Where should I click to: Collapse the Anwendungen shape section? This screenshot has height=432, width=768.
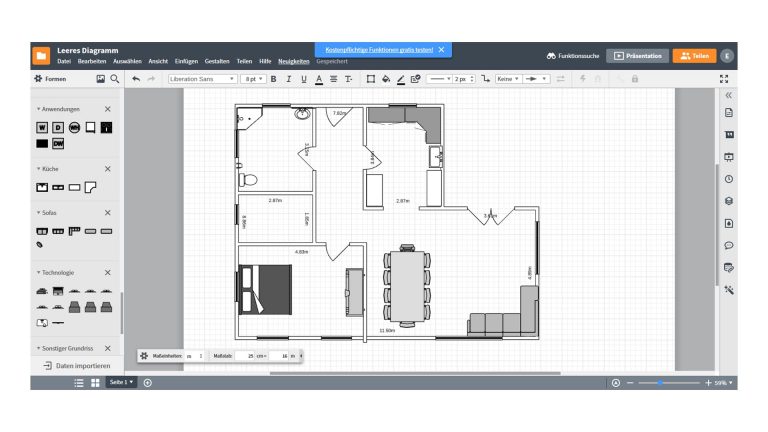tap(107, 108)
